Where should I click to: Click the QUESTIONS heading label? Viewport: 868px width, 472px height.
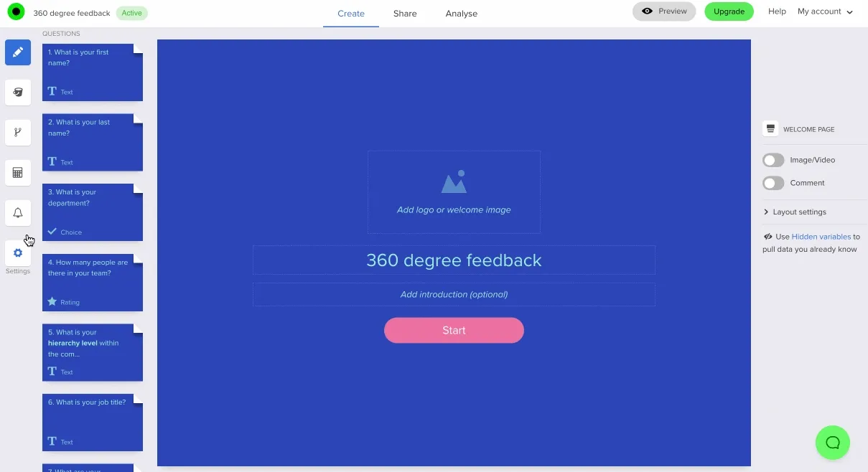pos(61,34)
